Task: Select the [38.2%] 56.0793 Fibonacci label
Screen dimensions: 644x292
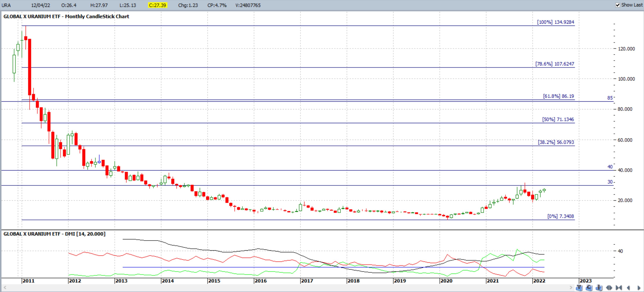Action: click(556, 142)
